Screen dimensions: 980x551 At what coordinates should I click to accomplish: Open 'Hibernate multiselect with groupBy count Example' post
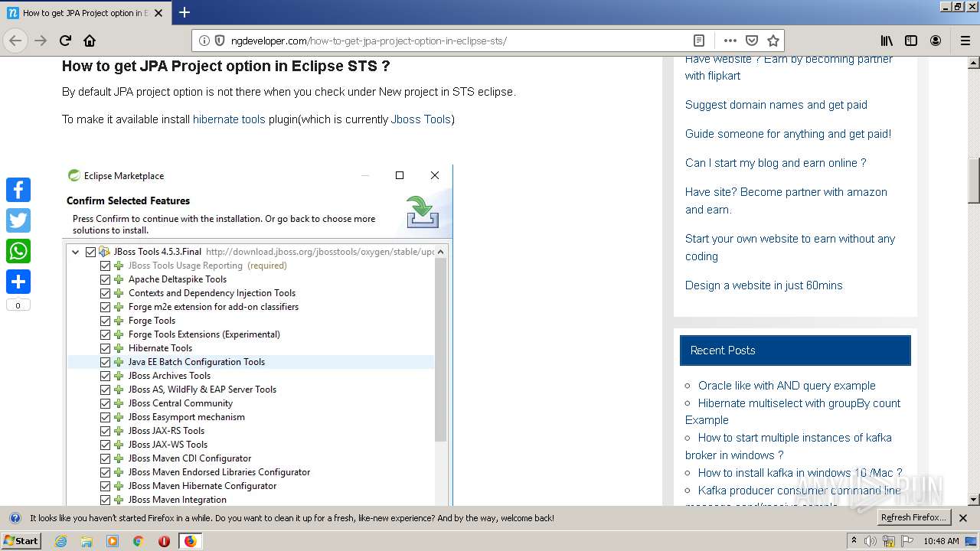point(792,412)
